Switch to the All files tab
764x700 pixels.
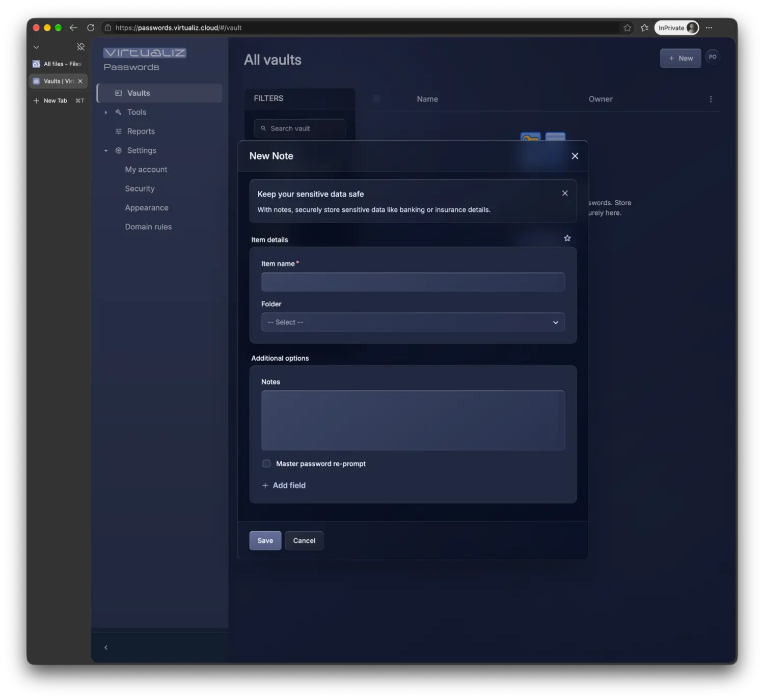58,64
